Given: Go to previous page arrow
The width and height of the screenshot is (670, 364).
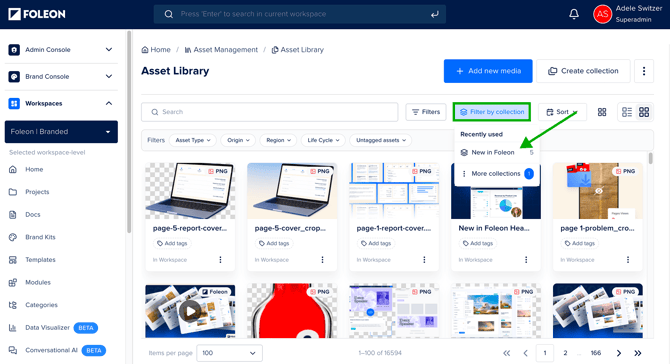Looking at the screenshot, I should coord(526,353).
